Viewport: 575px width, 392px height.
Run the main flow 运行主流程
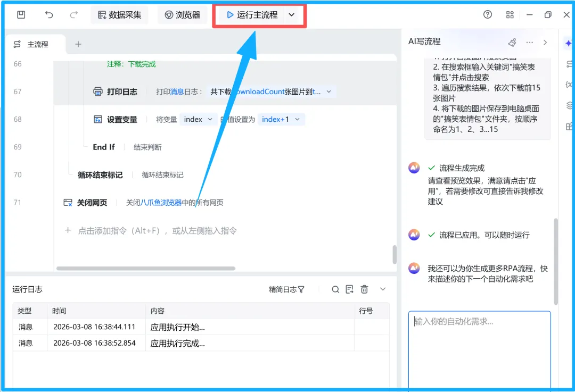coord(252,15)
